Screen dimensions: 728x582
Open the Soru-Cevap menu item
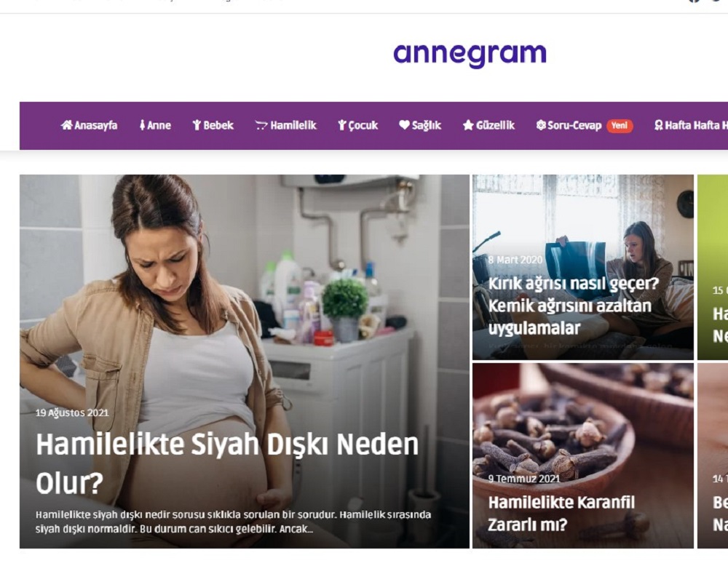pos(574,125)
